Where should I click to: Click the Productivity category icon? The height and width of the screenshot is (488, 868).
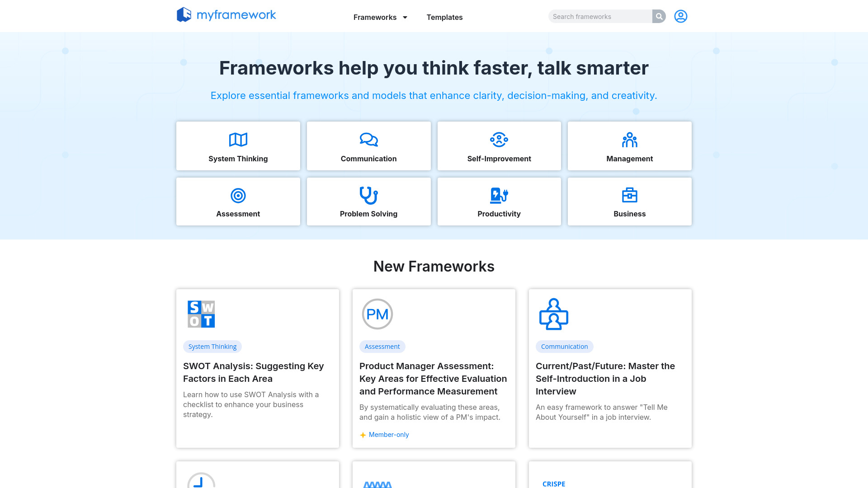pyautogui.click(x=499, y=195)
